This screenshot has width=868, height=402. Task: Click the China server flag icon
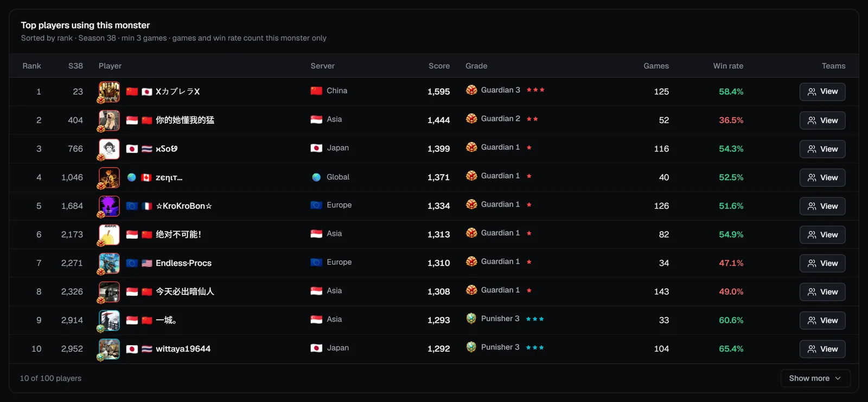[x=316, y=91]
